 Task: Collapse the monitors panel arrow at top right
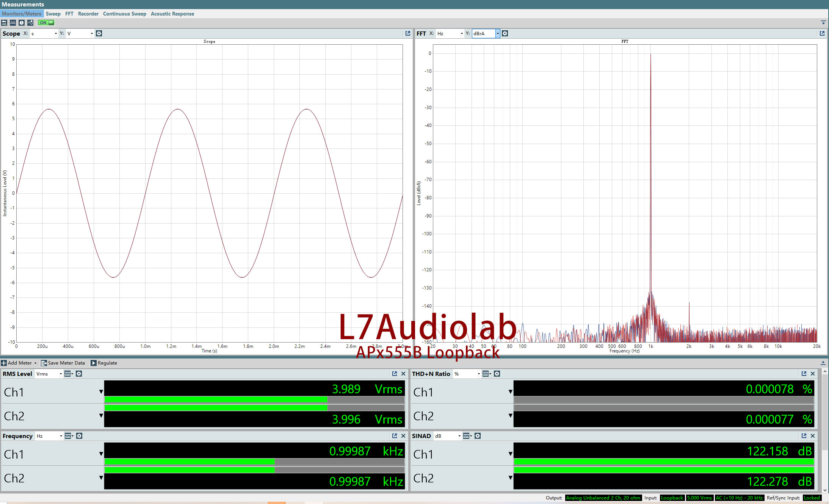[x=823, y=23]
